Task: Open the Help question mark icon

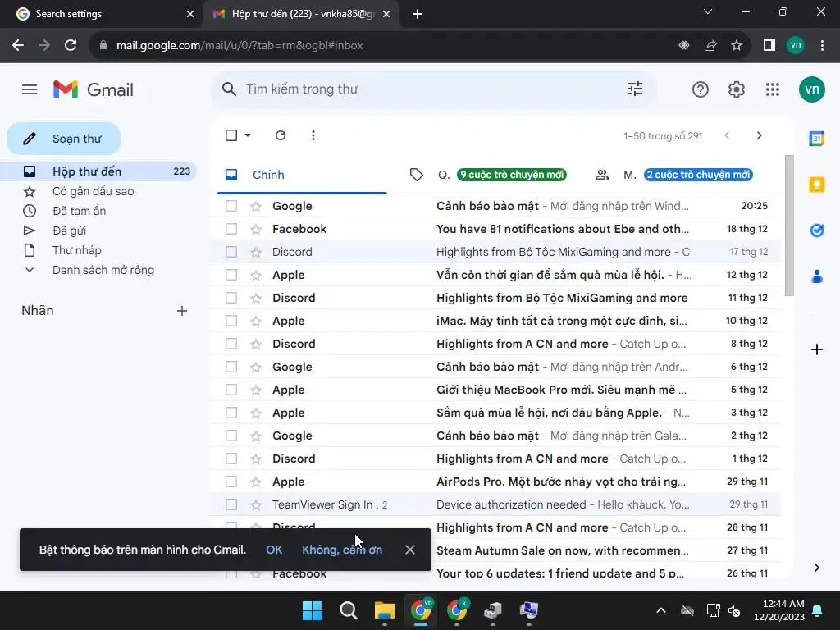Action: pos(701,89)
